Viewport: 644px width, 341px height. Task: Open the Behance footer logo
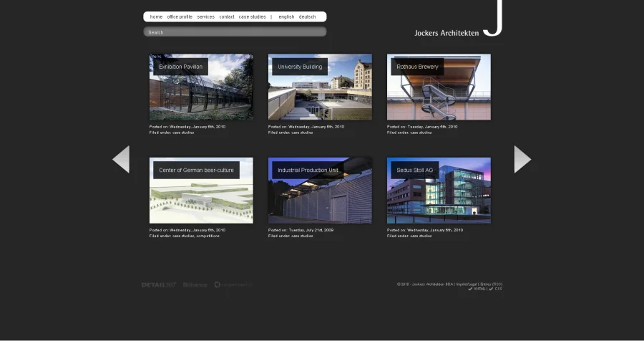click(x=195, y=284)
